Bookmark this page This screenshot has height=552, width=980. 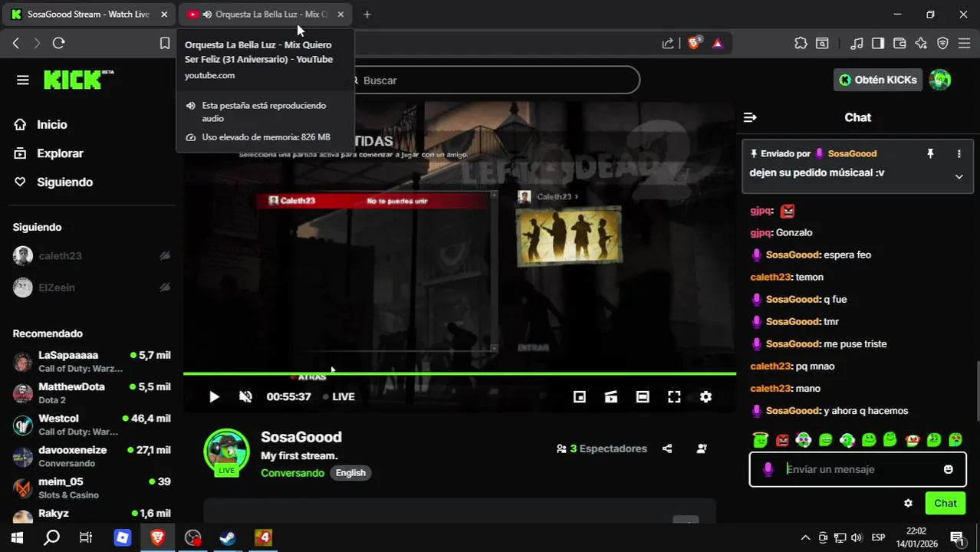(x=165, y=44)
